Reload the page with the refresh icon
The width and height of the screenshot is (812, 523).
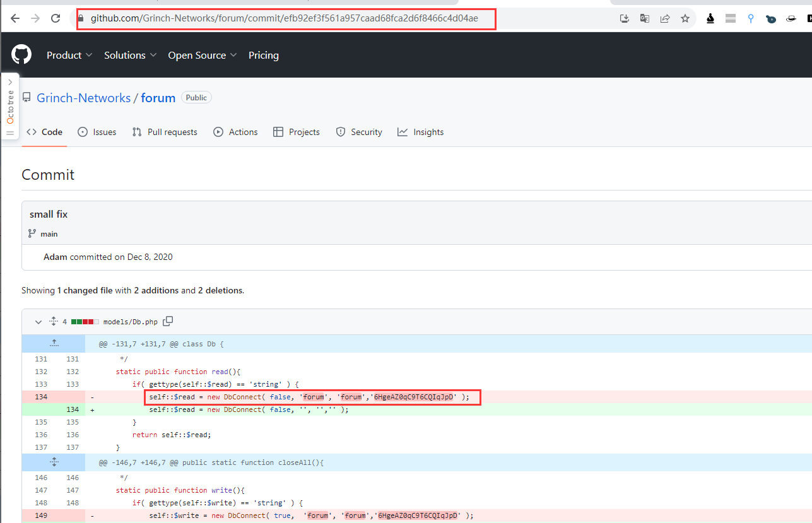click(x=56, y=18)
